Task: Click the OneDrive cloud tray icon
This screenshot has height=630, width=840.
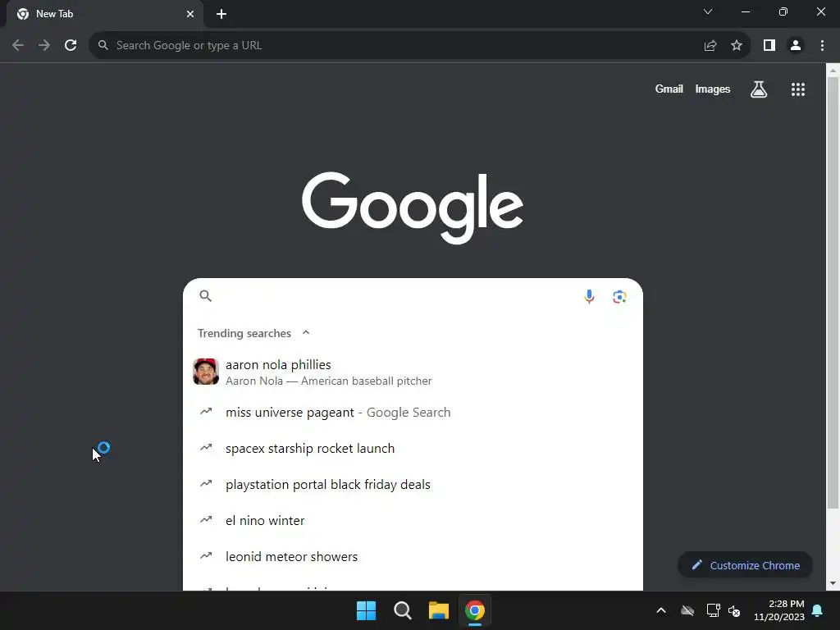Action: click(687, 610)
